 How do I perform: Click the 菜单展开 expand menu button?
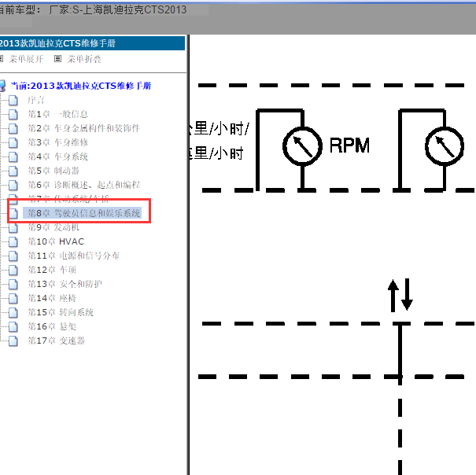coord(26,59)
